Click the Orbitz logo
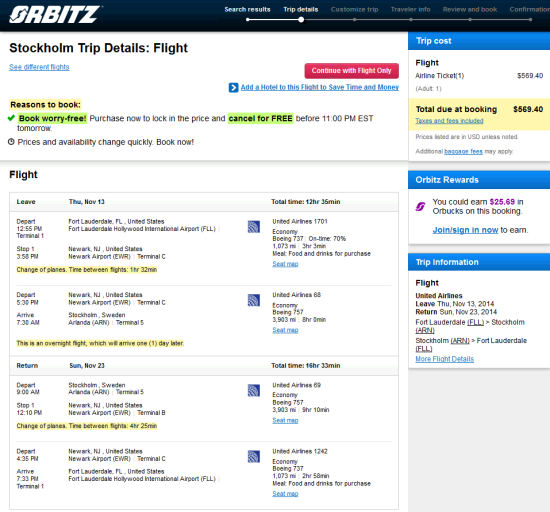Image resolution: width=550 pixels, height=512 pixels. pos(54,15)
